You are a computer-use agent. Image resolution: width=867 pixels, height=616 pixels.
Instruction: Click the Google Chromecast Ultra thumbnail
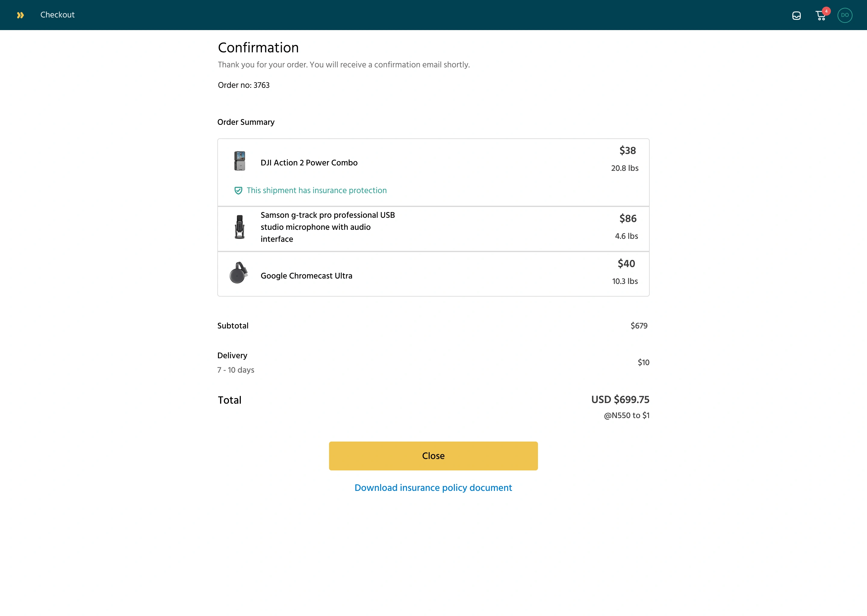(x=238, y=273)
